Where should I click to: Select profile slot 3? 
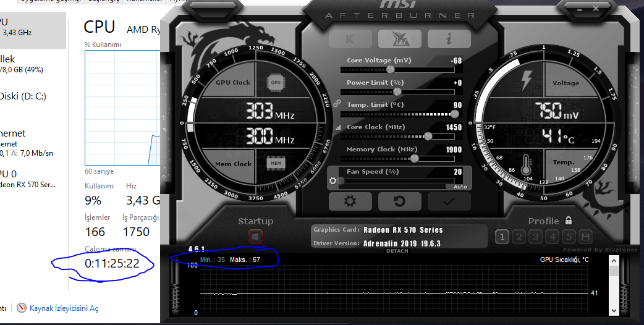click(536, 237)
